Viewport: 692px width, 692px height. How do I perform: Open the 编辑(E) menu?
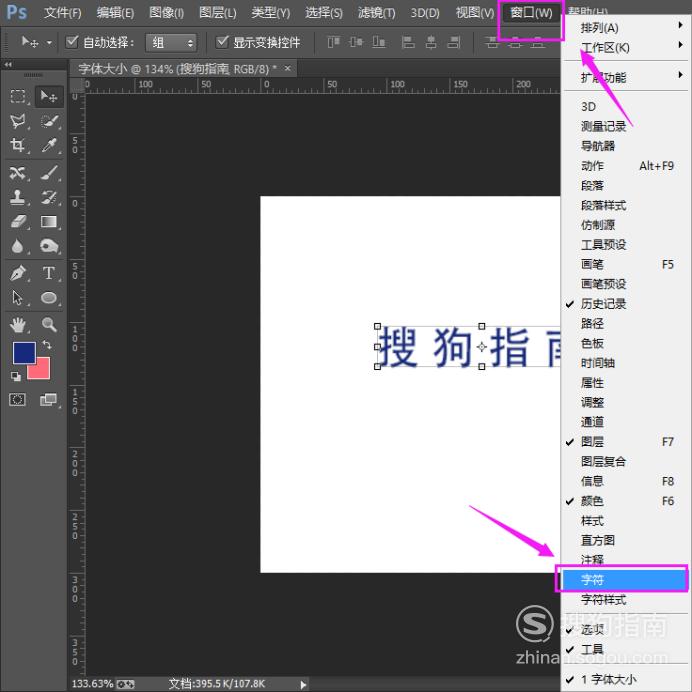115,12
